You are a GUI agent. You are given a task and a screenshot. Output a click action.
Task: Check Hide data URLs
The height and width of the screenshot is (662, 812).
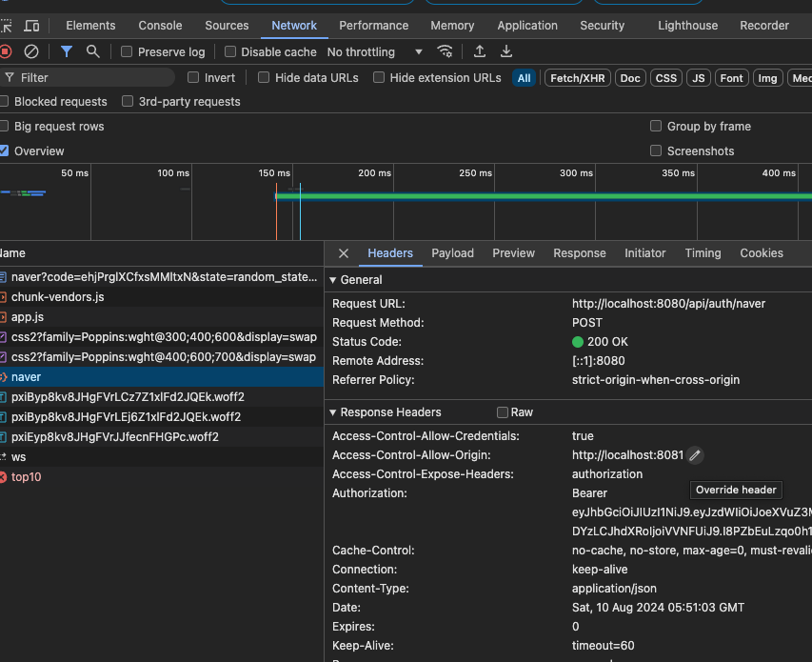click(264, 78)
